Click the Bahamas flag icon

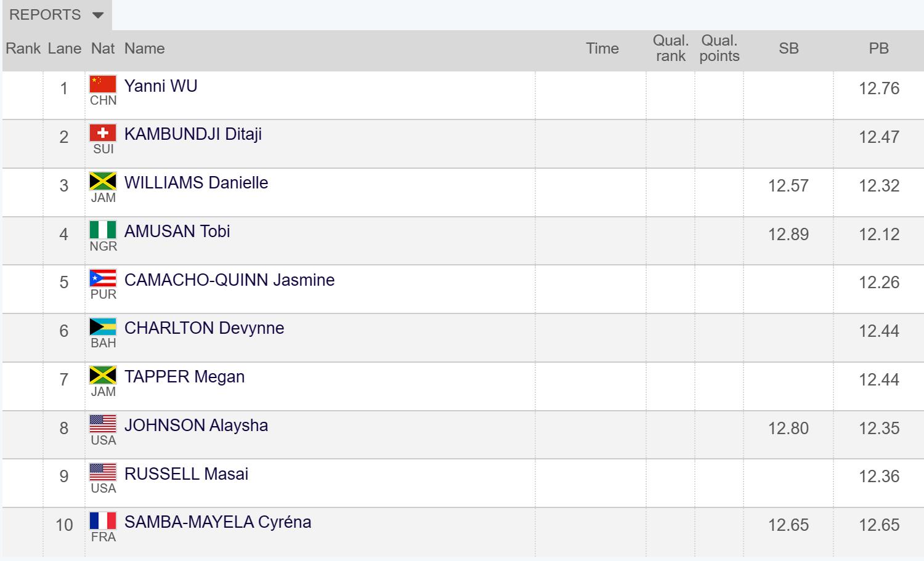[x=103, y=327]
